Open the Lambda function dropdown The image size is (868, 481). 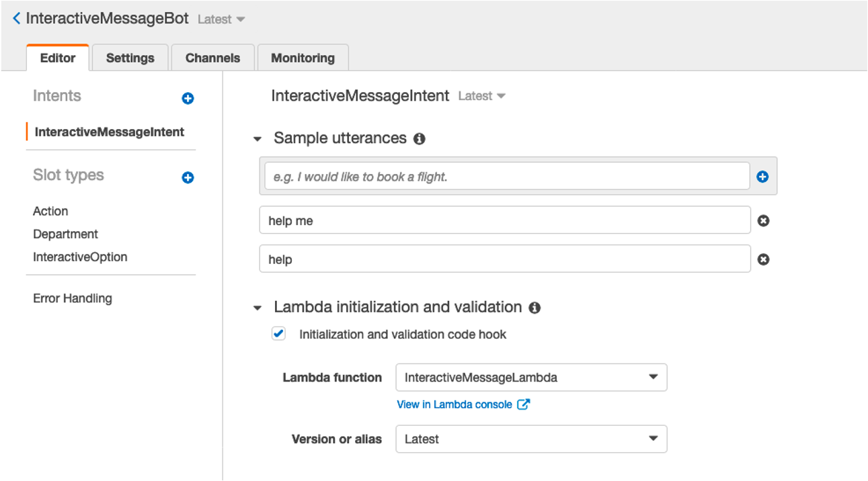point(531,378)
